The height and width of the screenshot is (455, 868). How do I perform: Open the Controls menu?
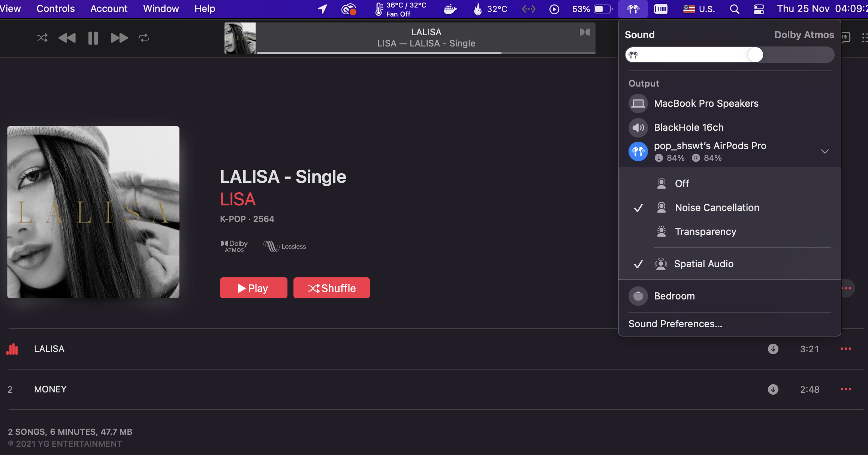55,9
